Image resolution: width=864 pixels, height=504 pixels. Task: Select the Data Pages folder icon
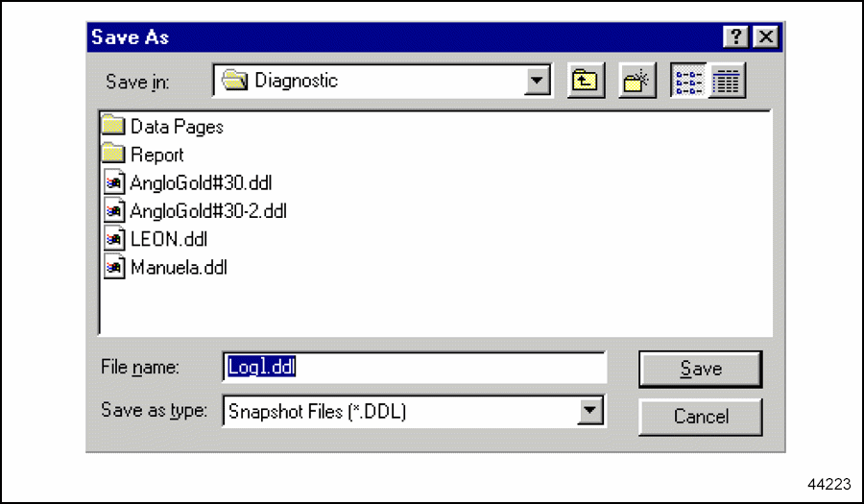(x=113, y=126)
